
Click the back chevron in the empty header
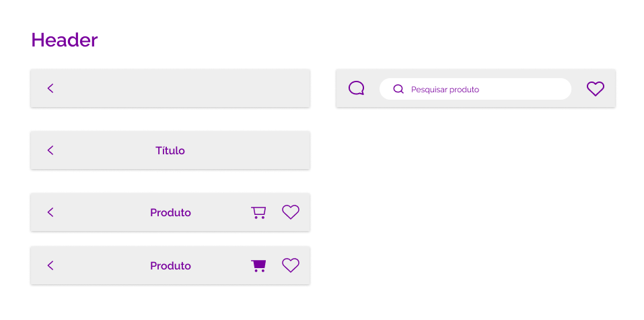tap(50, 88)
